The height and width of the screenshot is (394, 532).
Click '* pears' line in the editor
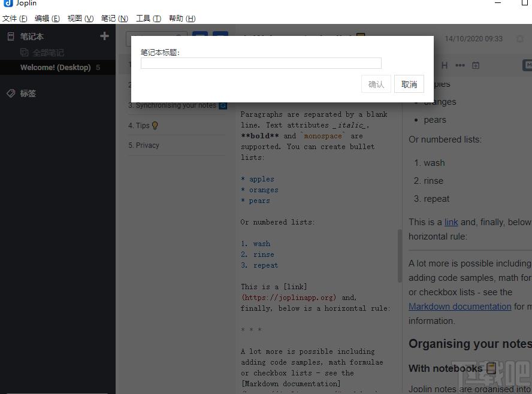click(255, 201)
